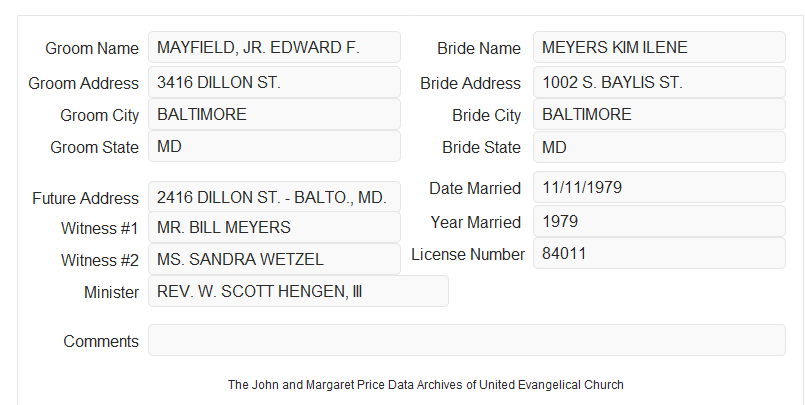Screen dimensions: 805x405
Task: Click the Groom City field showing BALTIMORE
Action: coord(274,114)
